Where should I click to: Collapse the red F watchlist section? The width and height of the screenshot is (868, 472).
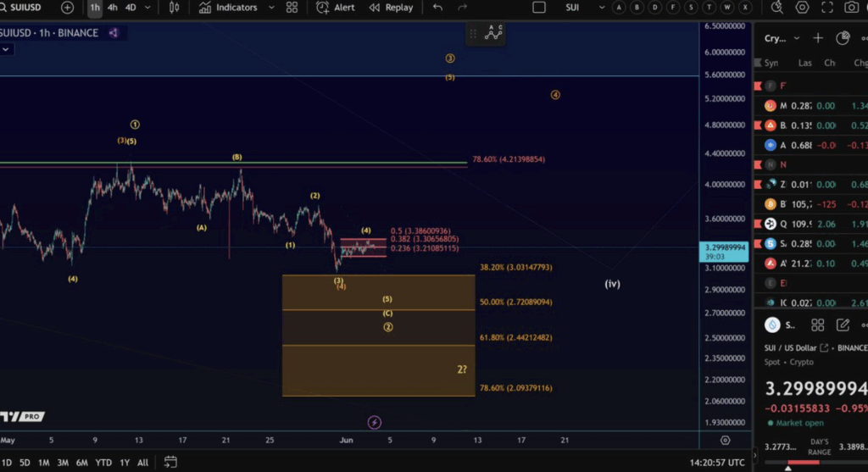[x=810, y=86]
